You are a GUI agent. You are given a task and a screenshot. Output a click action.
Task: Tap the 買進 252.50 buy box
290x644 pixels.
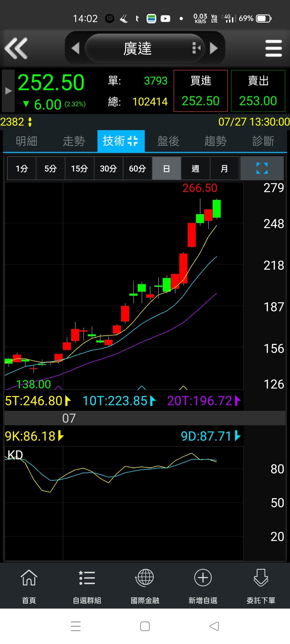tap(201, 91)
